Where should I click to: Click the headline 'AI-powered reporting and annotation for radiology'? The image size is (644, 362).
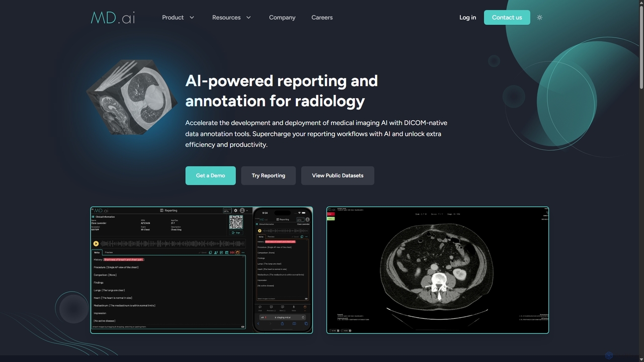click(282, 90)
